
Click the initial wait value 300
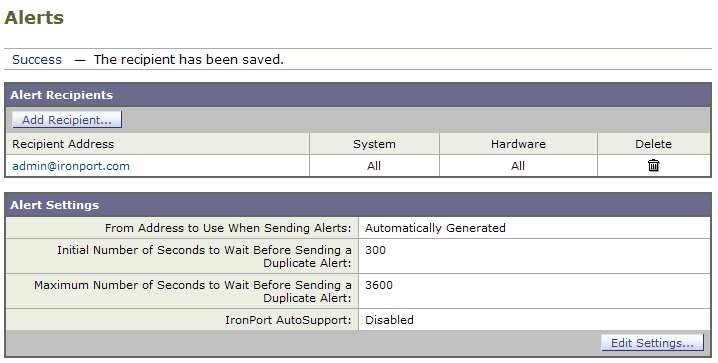click(x=375, y=250)
